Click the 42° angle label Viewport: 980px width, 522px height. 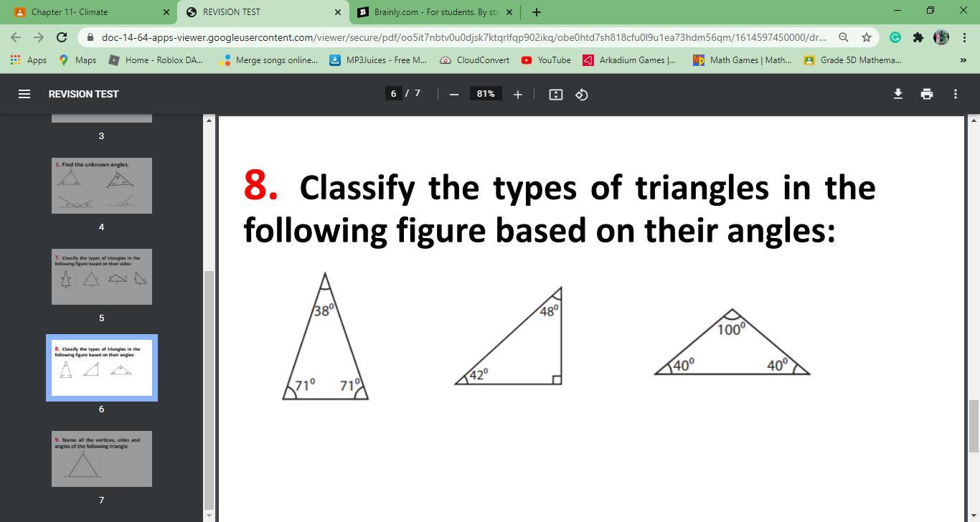click(479, 374)
